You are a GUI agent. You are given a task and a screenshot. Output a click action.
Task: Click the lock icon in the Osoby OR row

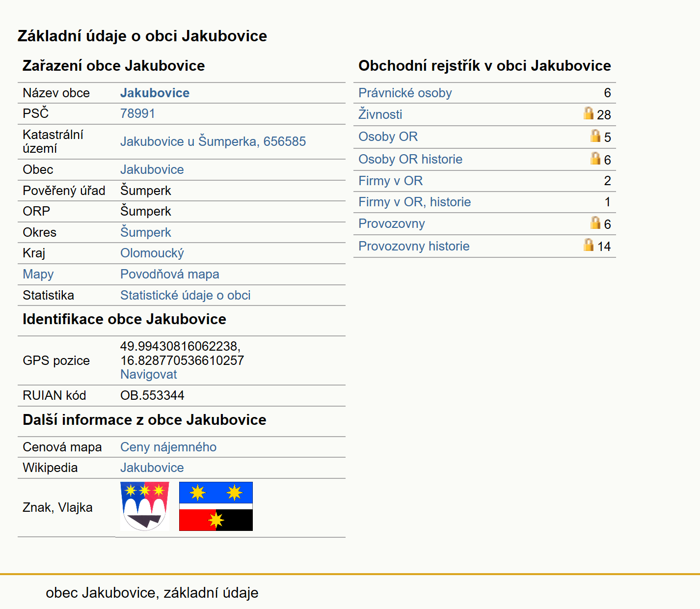(x=595, y=136)
